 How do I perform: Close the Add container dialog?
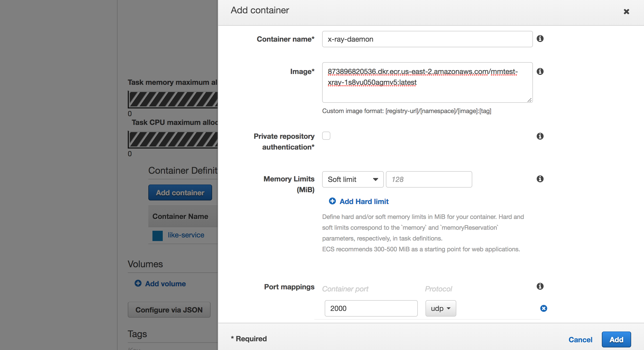click(626, 12)
